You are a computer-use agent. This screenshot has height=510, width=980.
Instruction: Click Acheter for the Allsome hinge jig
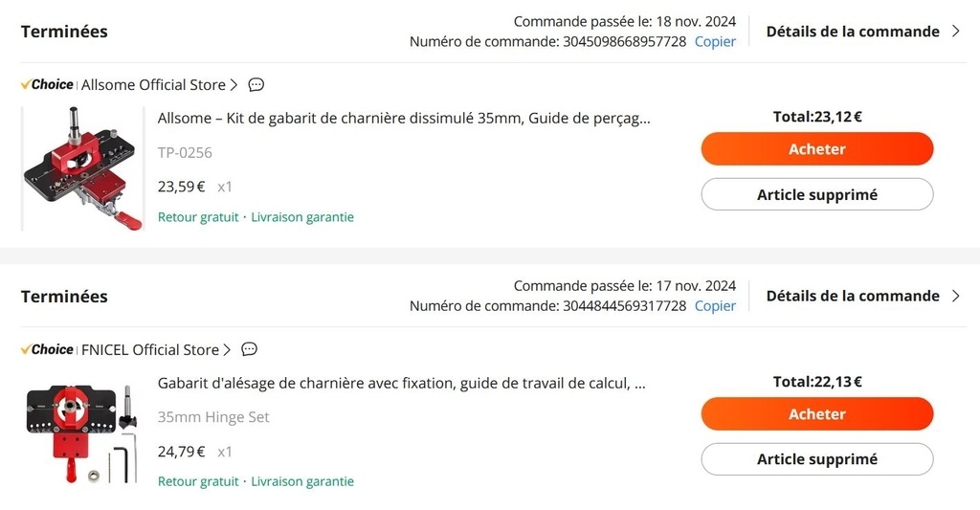[x=817, y=148]
